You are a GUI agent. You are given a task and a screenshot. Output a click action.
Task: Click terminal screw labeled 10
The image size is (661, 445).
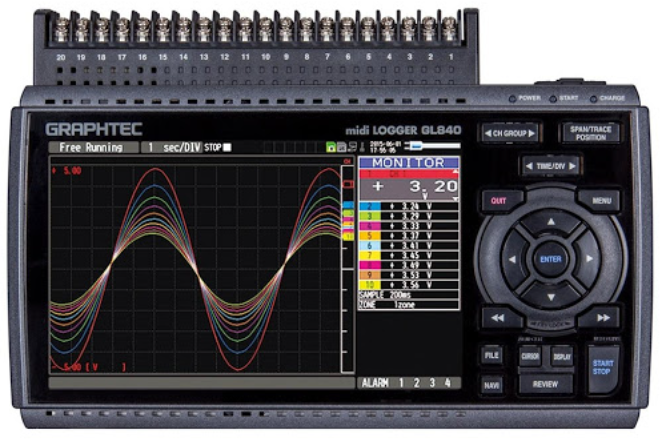point(266,28)
